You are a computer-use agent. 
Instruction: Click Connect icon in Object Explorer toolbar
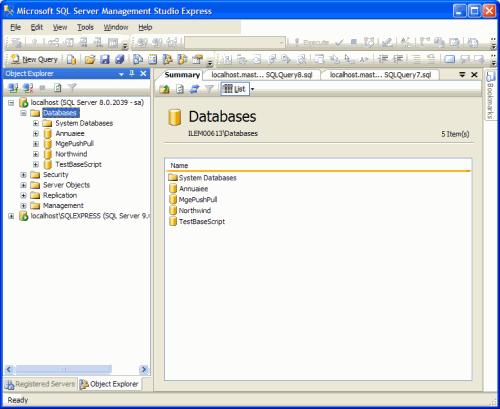pos(13,88)
